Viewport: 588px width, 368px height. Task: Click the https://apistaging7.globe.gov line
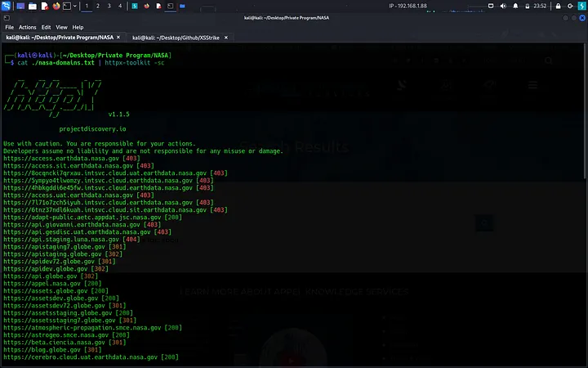click(x=65, y=247)
